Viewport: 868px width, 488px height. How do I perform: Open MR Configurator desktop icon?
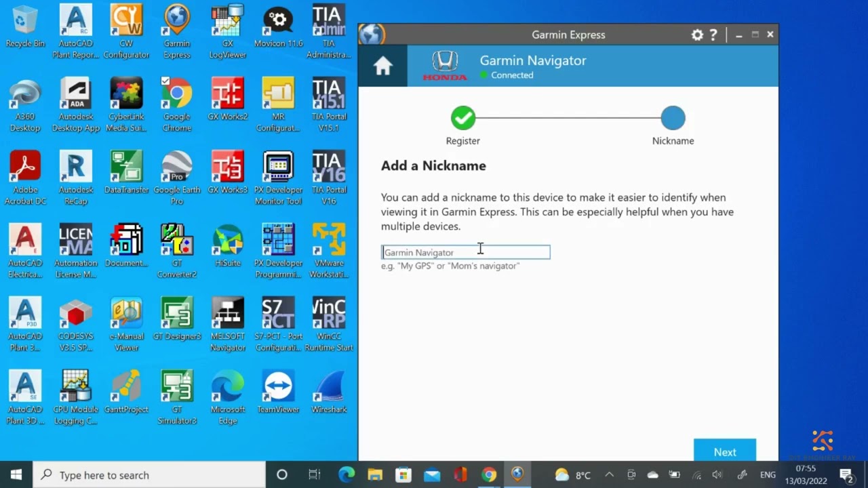pos(279,105)
